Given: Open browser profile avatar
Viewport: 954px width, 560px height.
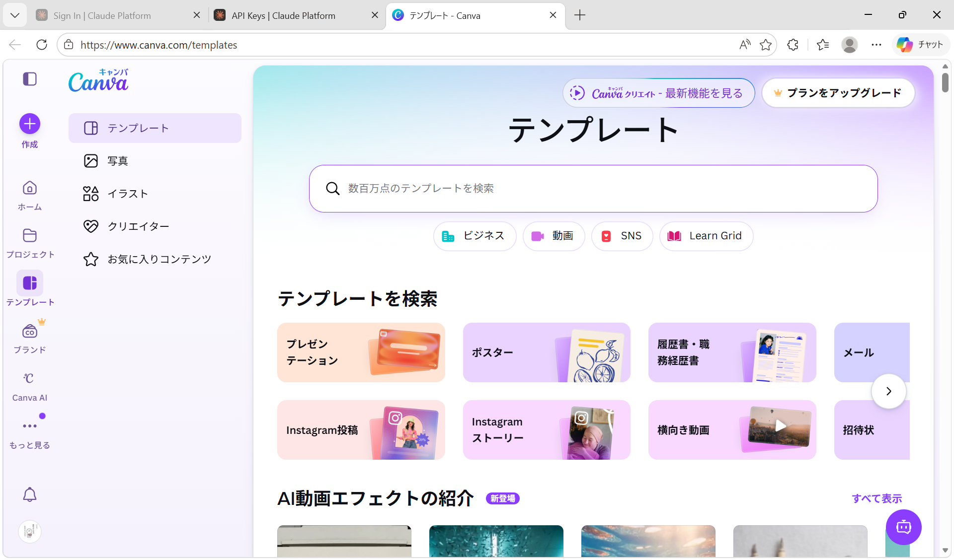Looking at the screenshot, I should 850,45.
